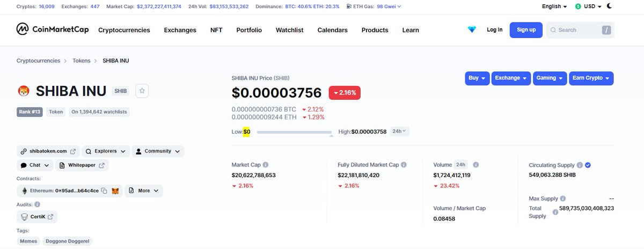Open the Cryptocurrencies nav menu
Image resolution: width=644 pixels, height=249 pixels.
[124, 30]
